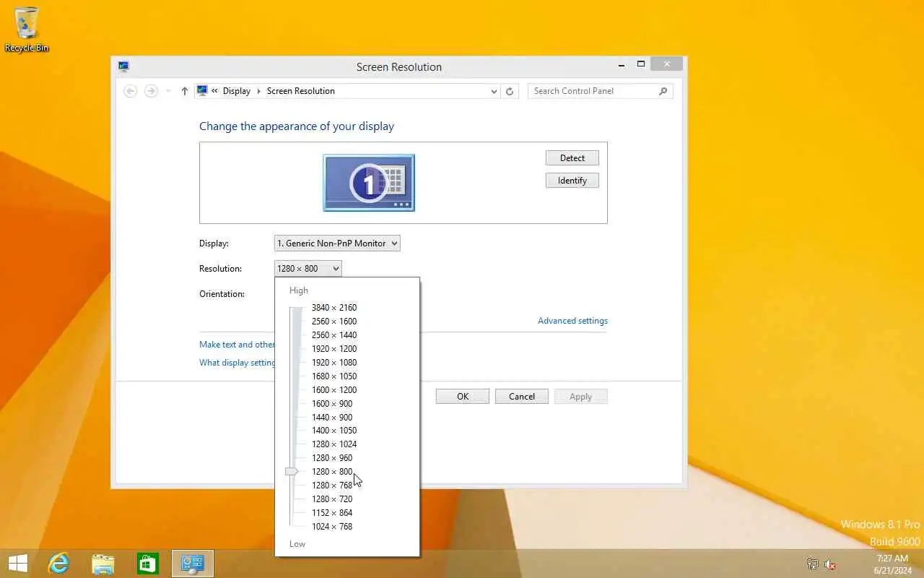Click the muted volume tray icon
This screenshot has width=924, height=578.
[830, 564]
